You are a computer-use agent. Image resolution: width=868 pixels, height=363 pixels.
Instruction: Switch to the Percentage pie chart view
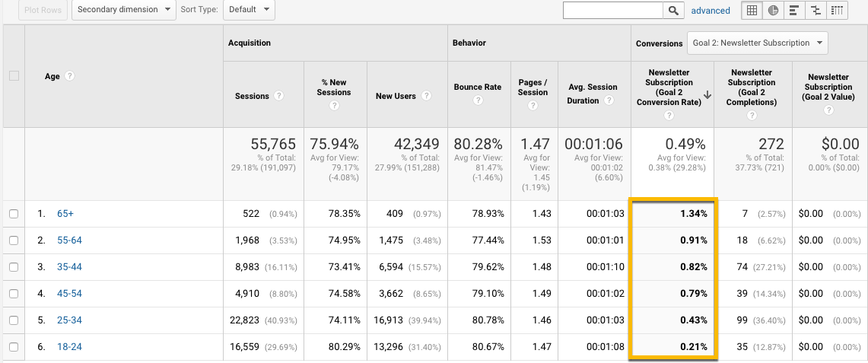(773, 10)
